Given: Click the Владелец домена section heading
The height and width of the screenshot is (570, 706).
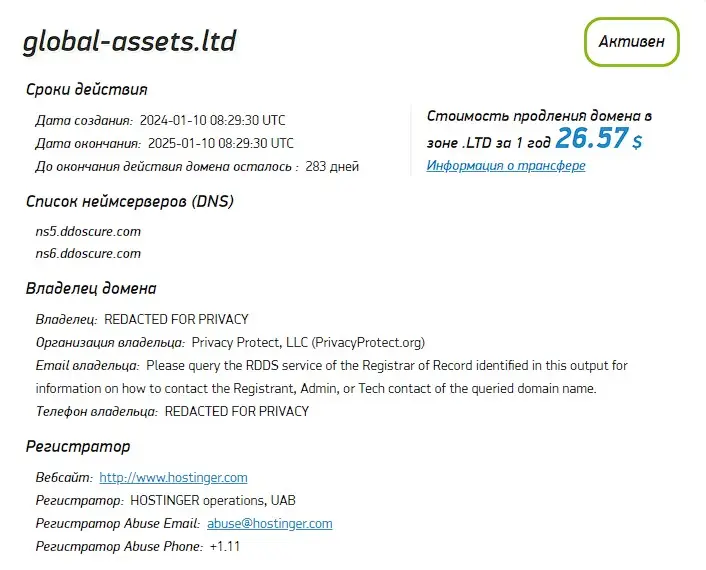Looking at the screenshot, I should click(91, 288).
